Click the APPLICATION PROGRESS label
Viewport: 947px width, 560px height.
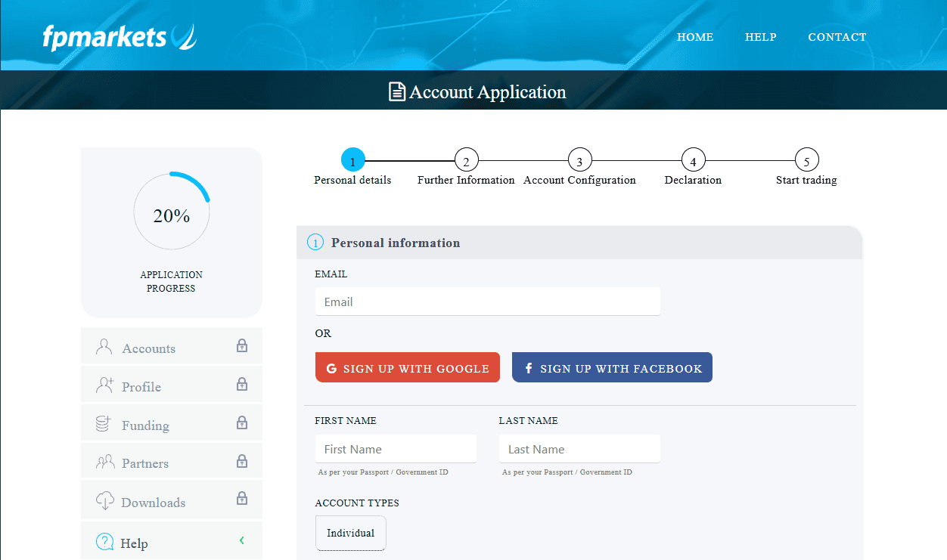click(x=172, y=281)
